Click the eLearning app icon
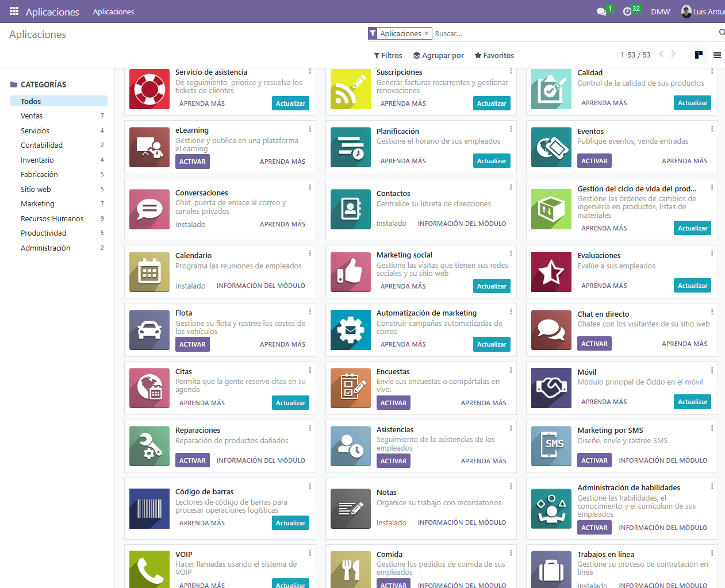Viewport: 725px width, 588px height. (149, 147)
